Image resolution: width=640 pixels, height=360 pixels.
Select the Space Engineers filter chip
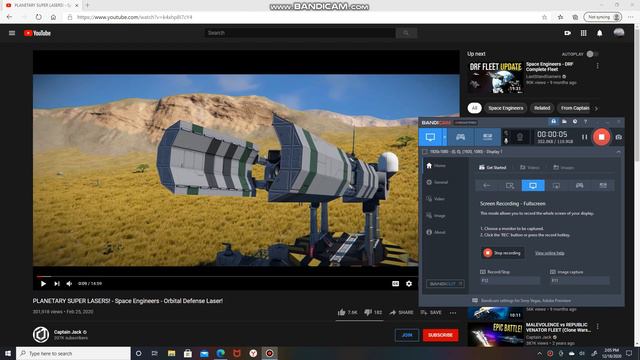click(505, 108)
